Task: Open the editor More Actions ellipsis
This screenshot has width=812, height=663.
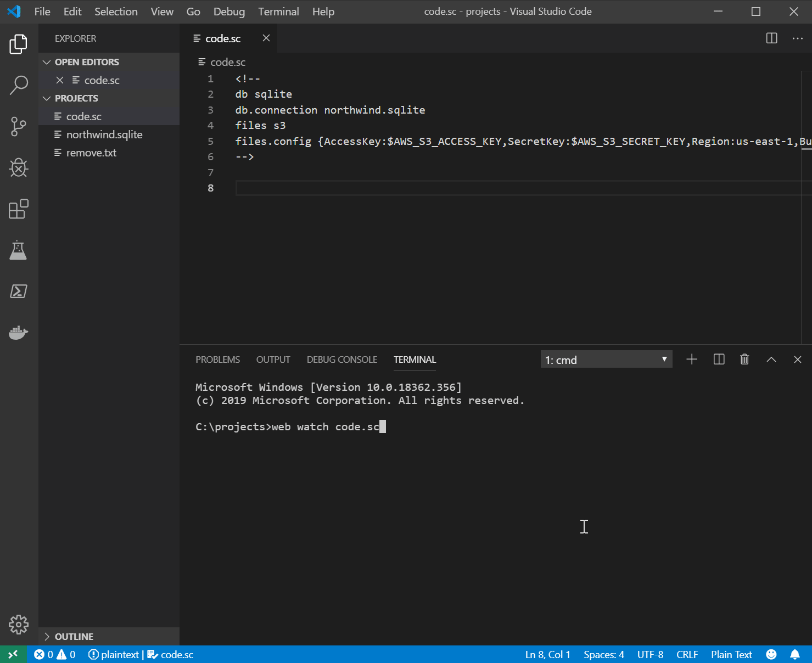Action: tap(797, 38)
